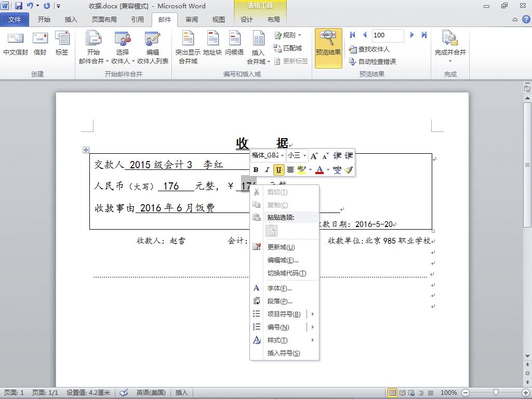Choose Font (字体) in context menu
Viewport: 532px width, 399px height.
(284, 288)
